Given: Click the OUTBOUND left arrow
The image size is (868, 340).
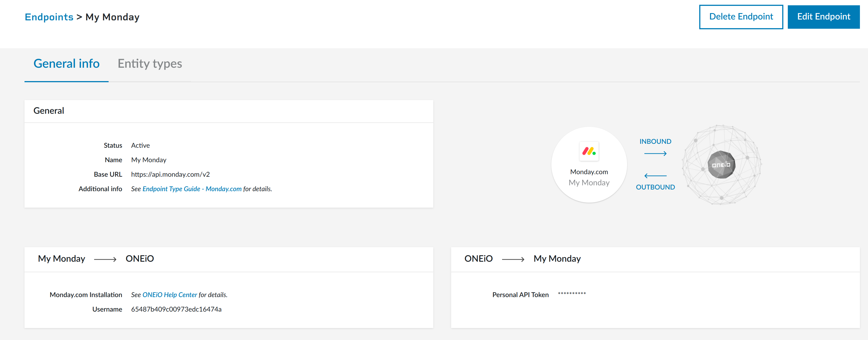Looking at the screenshot, I should point(655,176).
